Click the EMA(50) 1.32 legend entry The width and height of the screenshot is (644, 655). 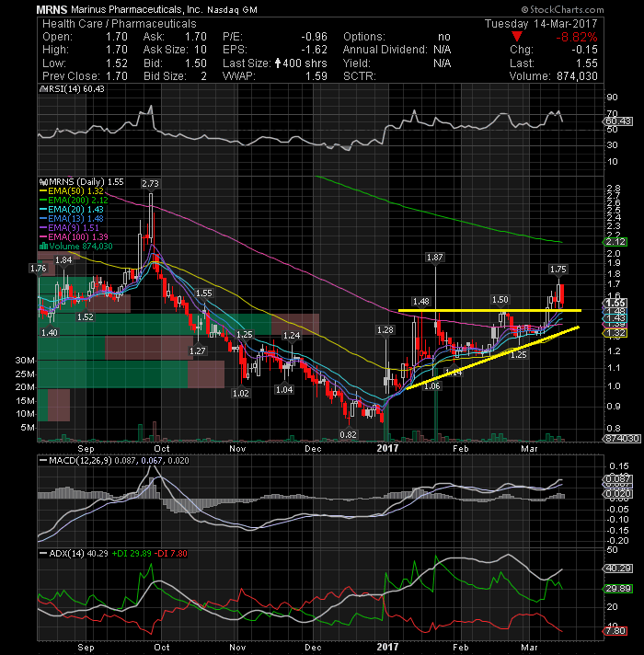[72, 191]
